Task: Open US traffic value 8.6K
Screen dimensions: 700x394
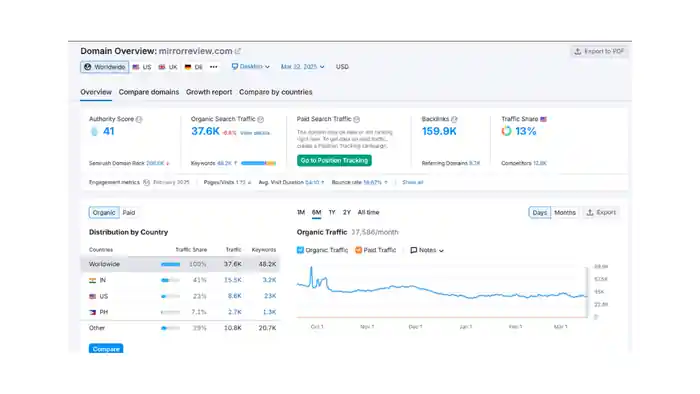Action: pyautogui.click(x=235, y=296)
